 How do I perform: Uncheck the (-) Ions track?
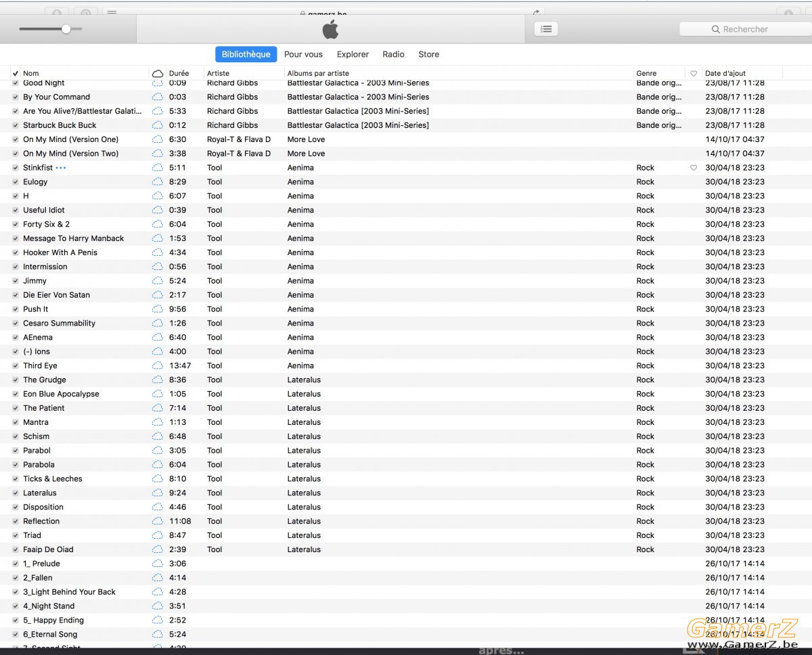[16, 352]
